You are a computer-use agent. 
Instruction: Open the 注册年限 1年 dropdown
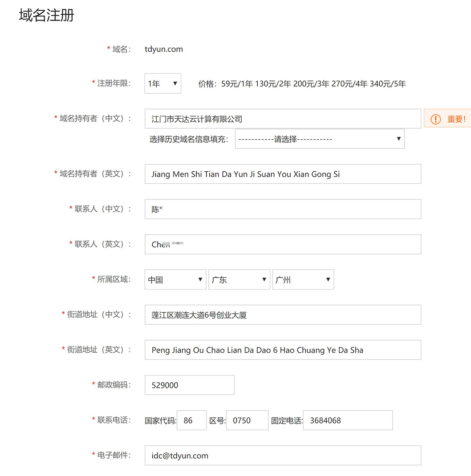point(163,84)
